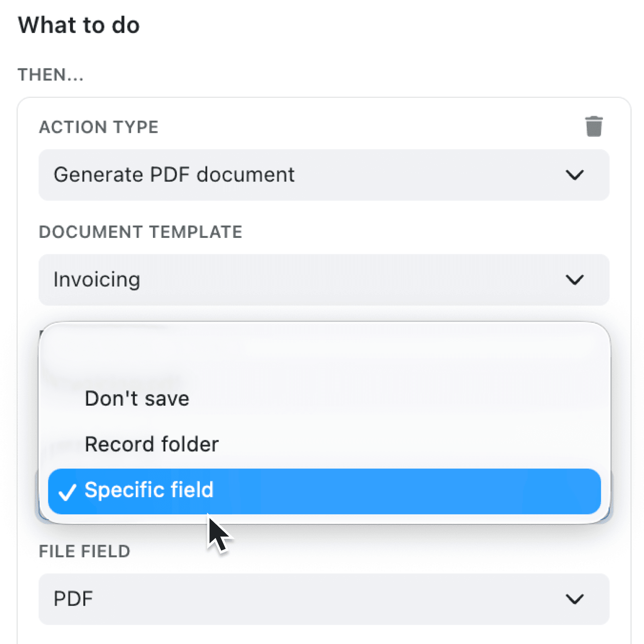
Task: Click the chevron on the Document Template dropdown
Action: click(575, 280)
